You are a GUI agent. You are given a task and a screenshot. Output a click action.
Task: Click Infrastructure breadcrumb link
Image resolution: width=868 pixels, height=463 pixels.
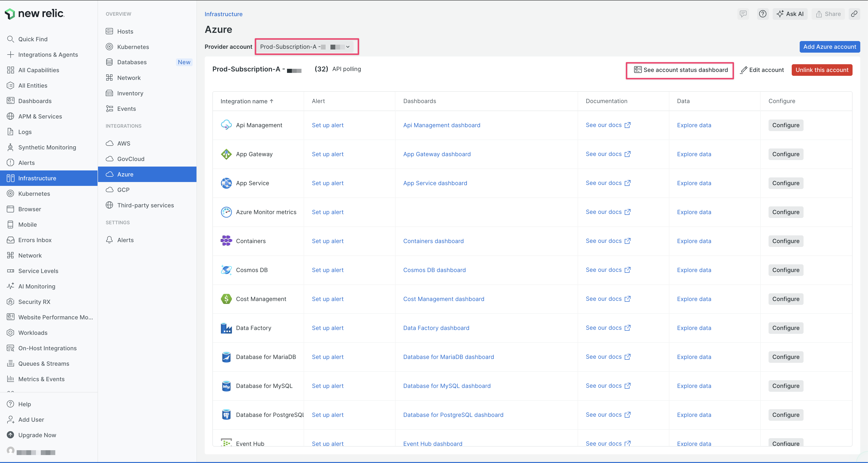click(x=224, y=14)
